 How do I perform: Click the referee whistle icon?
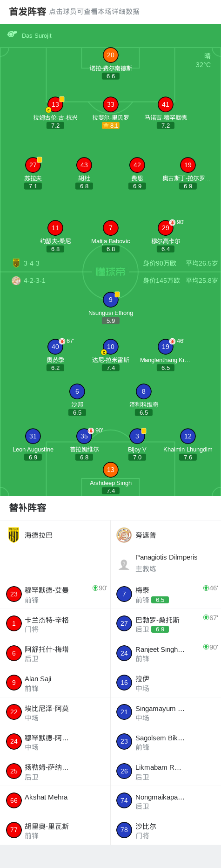pos(12,34)
